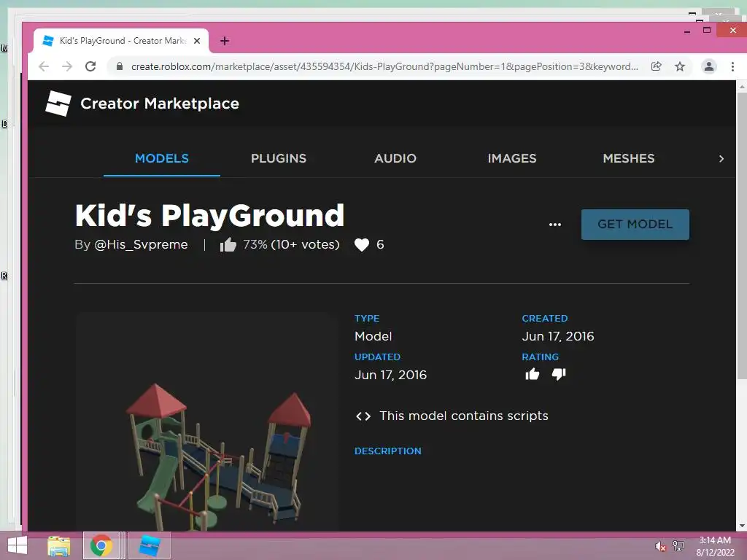The width and height of the screenshot is (747, 560).
Task: Click the thumbs-up icon beside 73% votes
Action: click(x=228, y=245)
